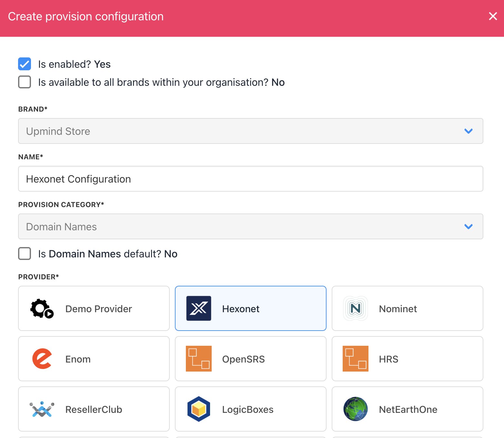The height and width of the screenshot is (438, 504).
Task: Click the Provision Category chevron arrow
Action: 469,226
